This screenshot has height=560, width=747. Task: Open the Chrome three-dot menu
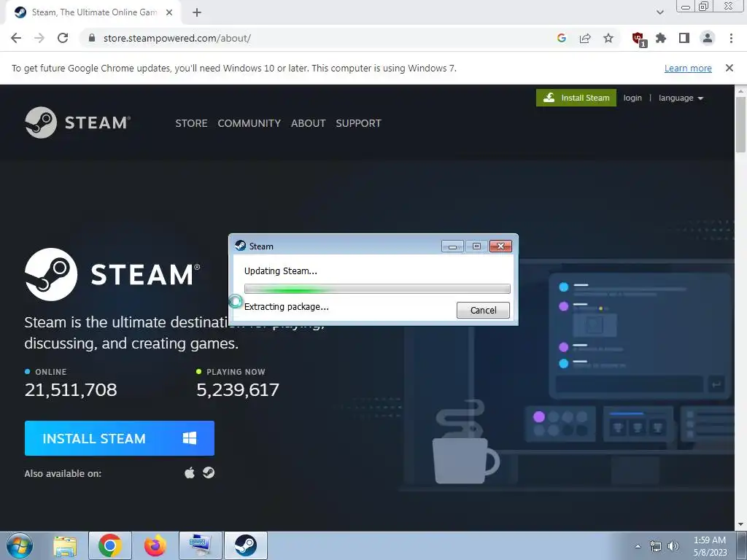pos(731,38)
